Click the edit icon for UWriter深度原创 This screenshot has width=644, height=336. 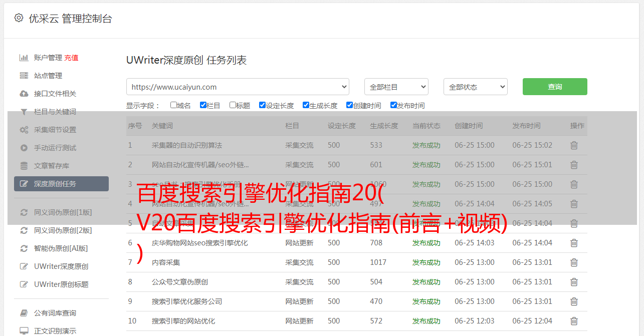[24, 266]
